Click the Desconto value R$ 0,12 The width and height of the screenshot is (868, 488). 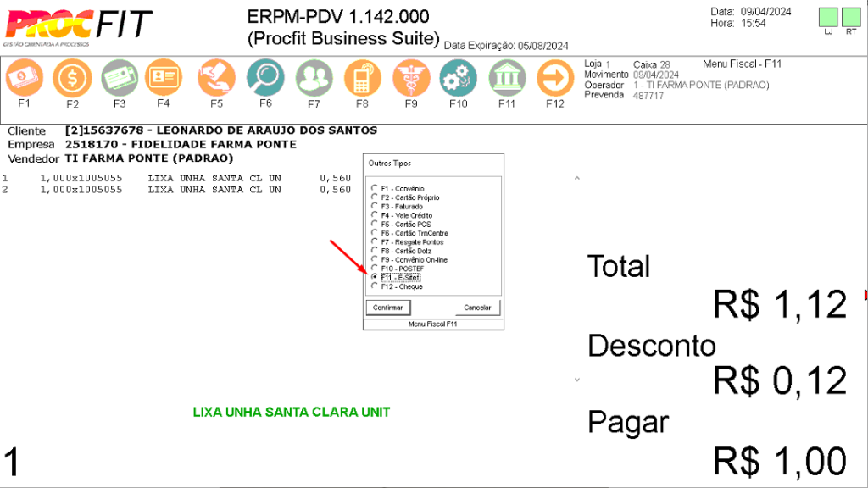tap(780, 380)
